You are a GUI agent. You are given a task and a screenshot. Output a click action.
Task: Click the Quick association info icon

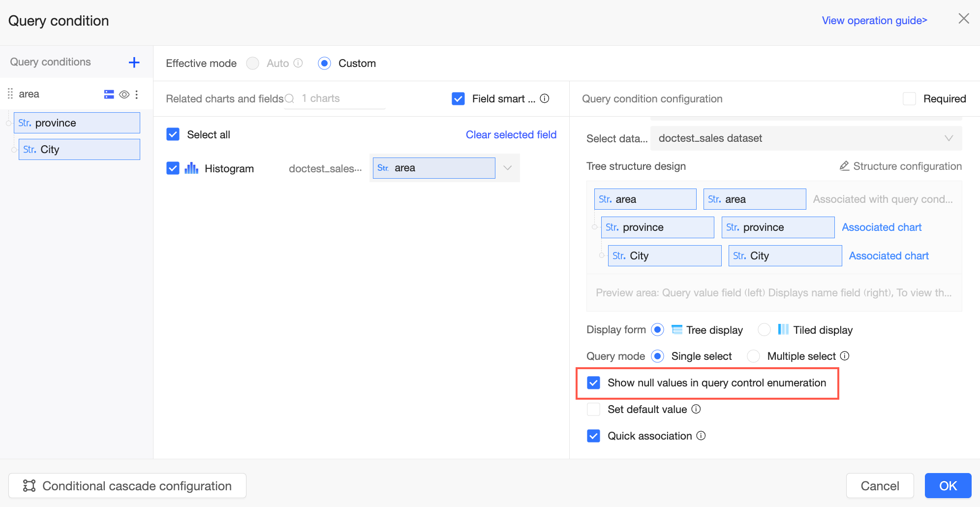pyautogui.click(x=701, y=436)
